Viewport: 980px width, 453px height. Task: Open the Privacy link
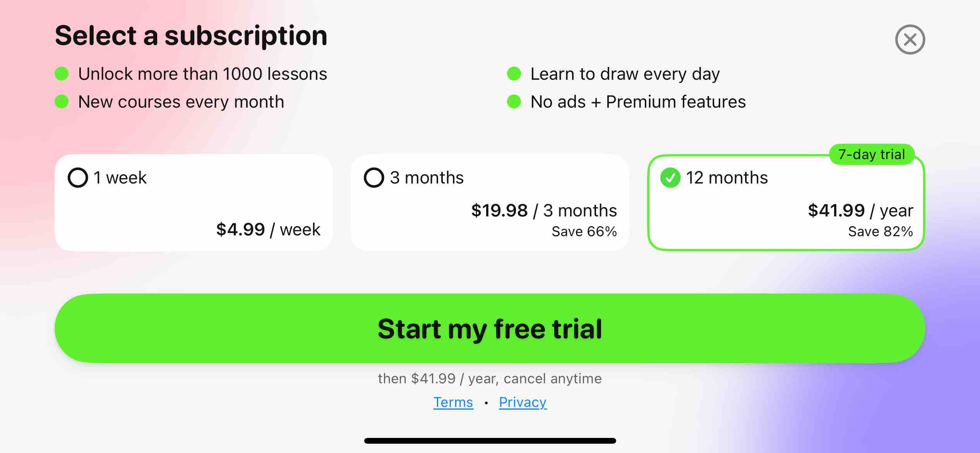(x=523, y=402)
